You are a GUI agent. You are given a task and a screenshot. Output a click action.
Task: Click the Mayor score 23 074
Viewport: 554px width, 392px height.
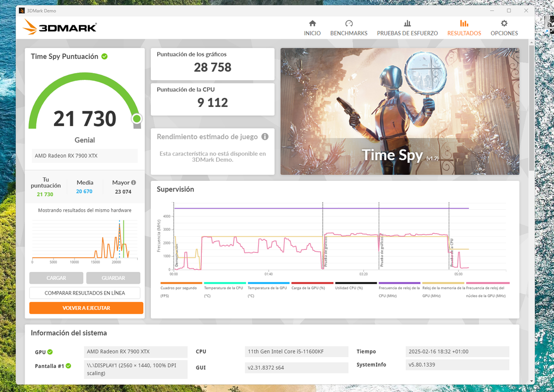(123, 192)
